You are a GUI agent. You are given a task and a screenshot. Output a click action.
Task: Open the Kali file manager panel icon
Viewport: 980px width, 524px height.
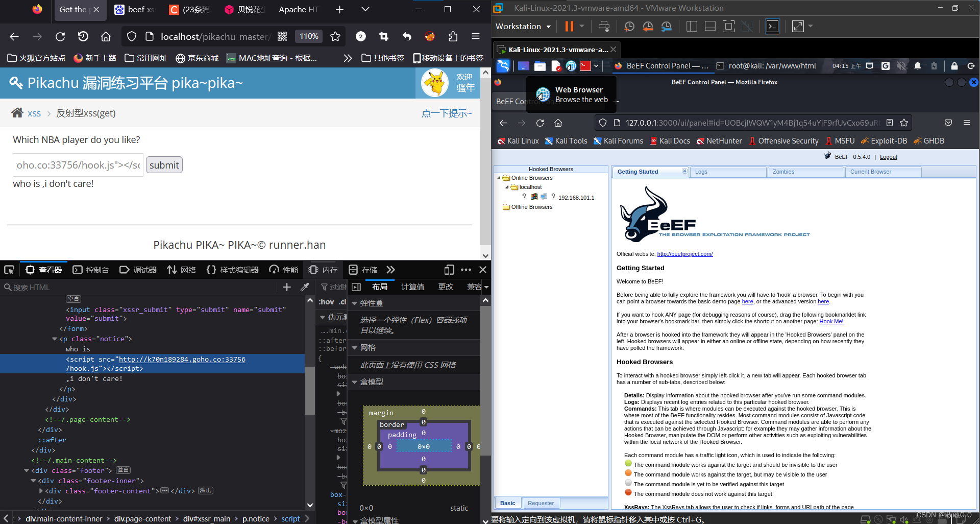540,66
